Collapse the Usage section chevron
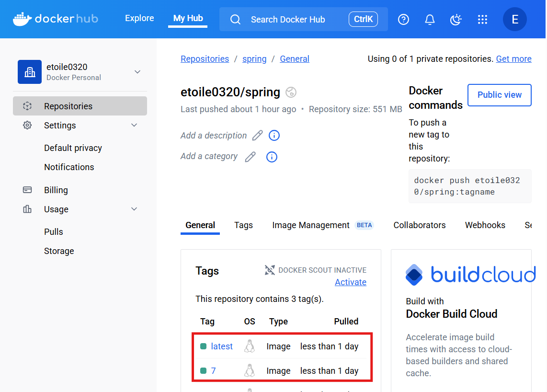 (x=134, y=209)
